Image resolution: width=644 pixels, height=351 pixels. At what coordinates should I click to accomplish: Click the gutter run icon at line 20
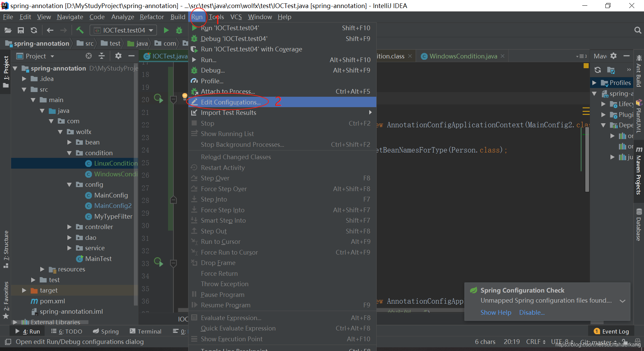coord(159,98)
